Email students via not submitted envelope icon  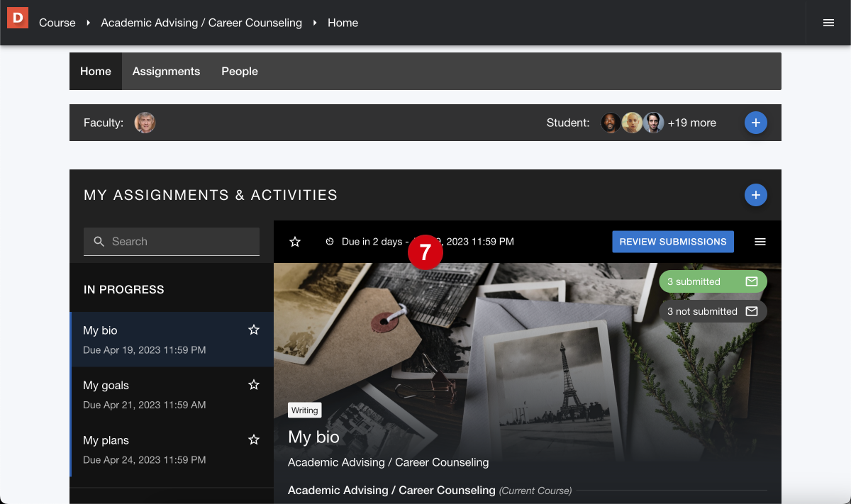point(752,311)
